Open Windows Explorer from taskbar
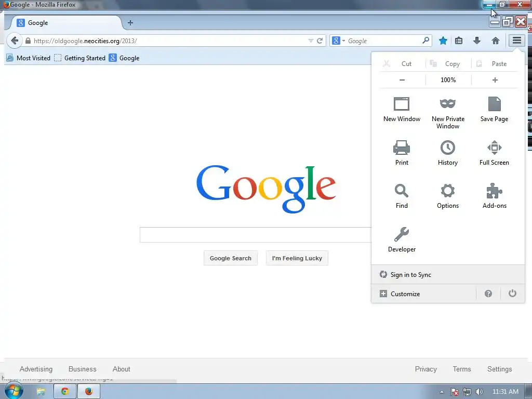Viewport: 532px width, 399px height. pos(41,392)
